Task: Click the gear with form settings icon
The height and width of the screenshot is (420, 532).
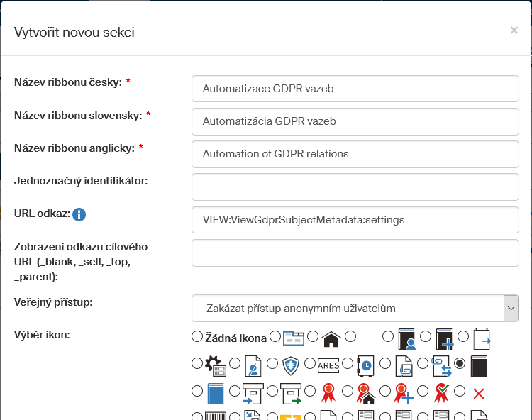Action: click(215, 365)
